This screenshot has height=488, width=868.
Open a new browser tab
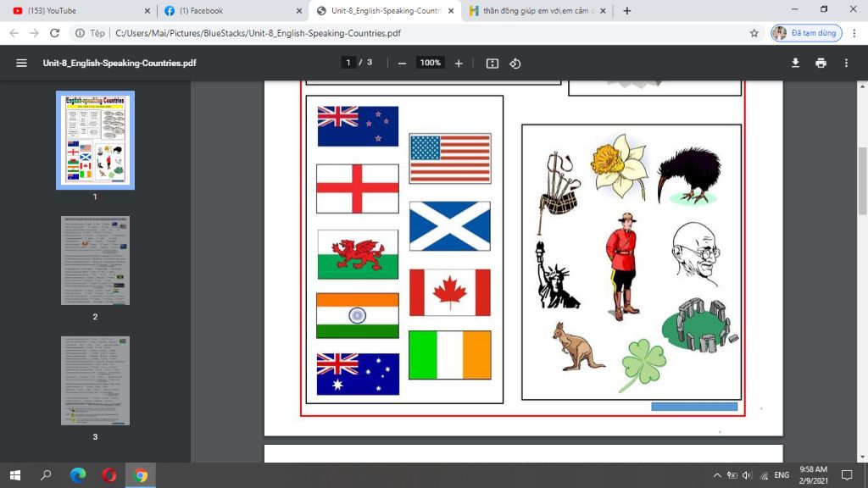pos(626,10)
